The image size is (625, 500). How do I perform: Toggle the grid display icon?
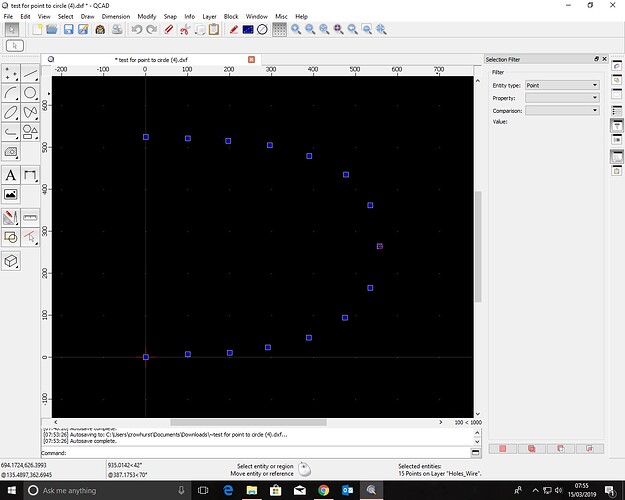click(279, 30)
